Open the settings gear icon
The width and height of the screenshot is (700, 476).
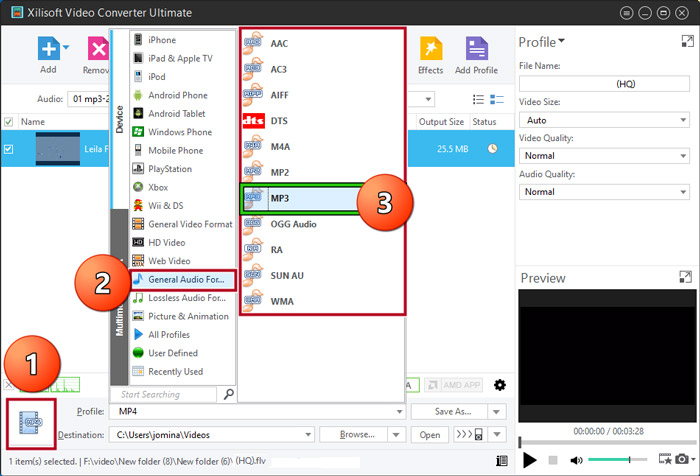pyautogui.click(x=500, y=385)
